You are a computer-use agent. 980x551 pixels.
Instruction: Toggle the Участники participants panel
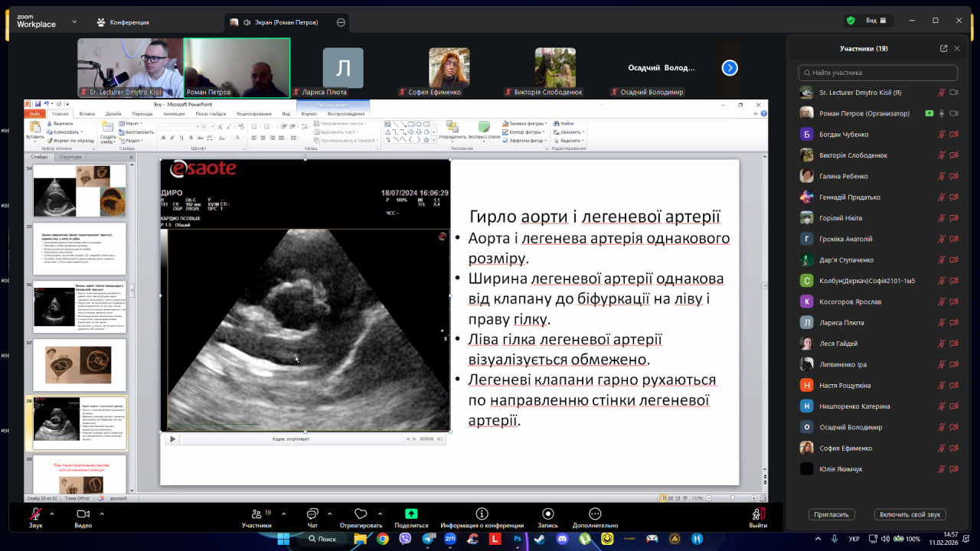pos(256,514)
